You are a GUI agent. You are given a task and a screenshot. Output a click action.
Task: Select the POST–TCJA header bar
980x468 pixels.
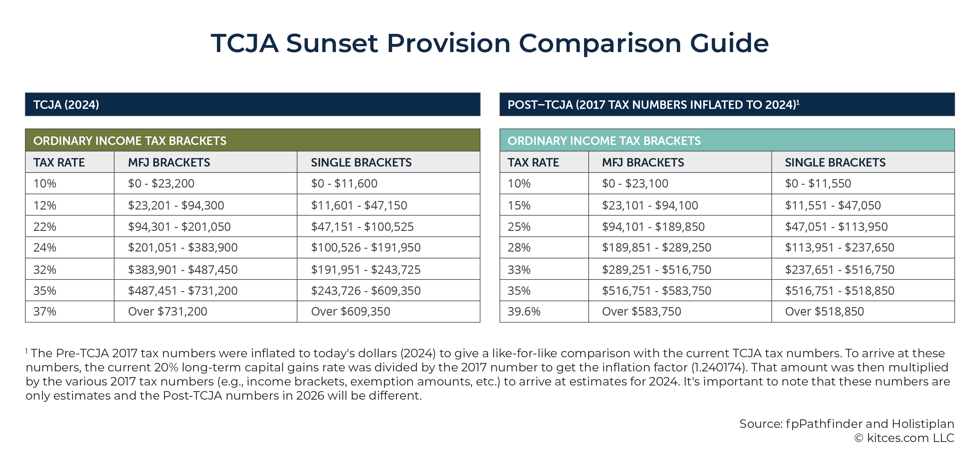point(727,104)
